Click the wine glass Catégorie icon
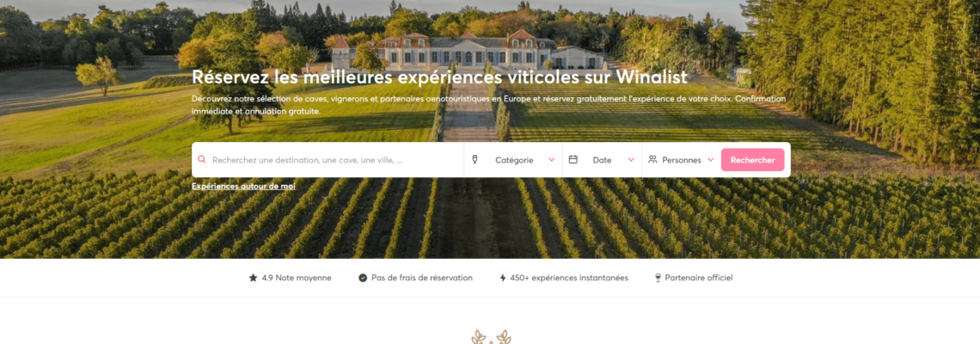Viewport: 980px width, 344px height. coord(475,159)
